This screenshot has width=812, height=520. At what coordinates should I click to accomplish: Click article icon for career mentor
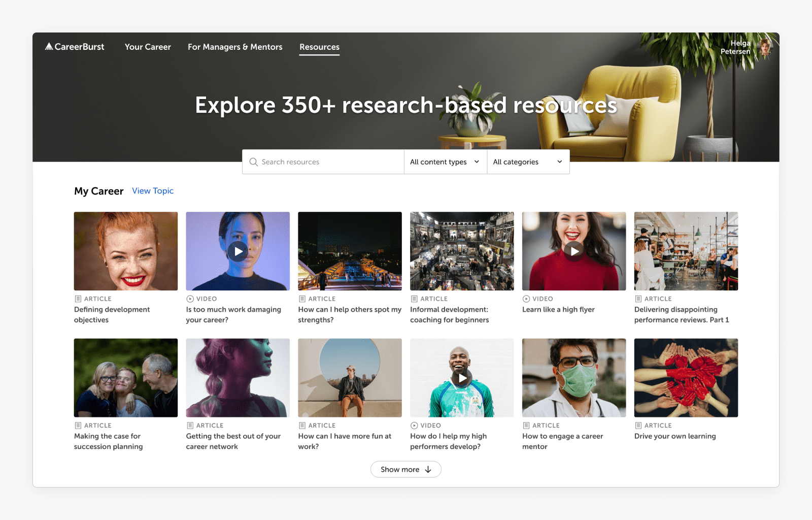point(526,426)
